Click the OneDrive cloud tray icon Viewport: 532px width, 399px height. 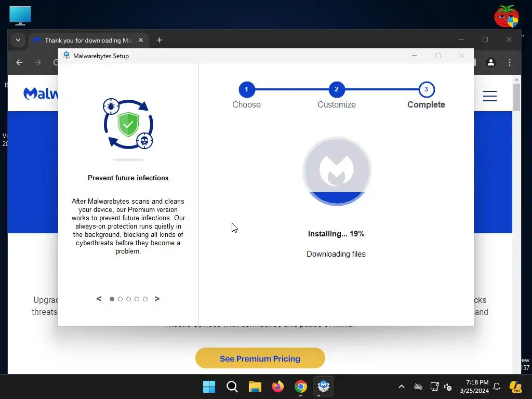[x=418, y=387]
